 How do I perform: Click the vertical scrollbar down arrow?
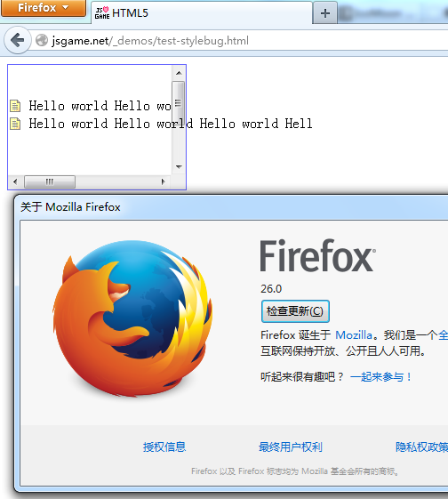179,166
